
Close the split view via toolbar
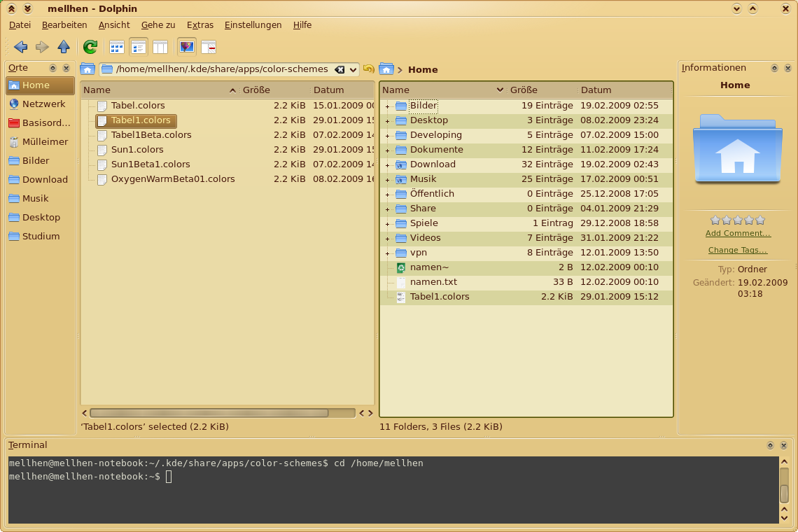[209, 48]
